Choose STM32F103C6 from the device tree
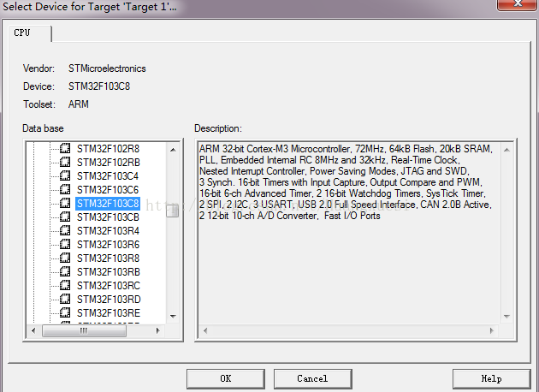This screenshot has width=539, height=392. coord(108,190)
